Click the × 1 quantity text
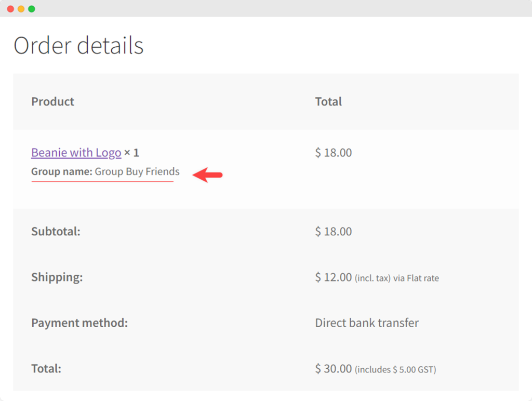Screen dimensions: 532x401 pyautogui.click(x=131, y=153)
